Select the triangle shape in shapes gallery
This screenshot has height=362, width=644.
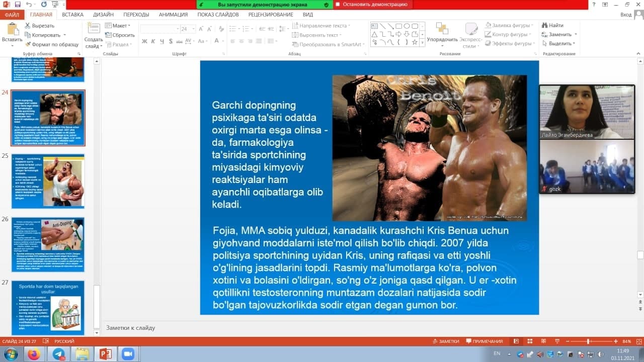(374, 34)
